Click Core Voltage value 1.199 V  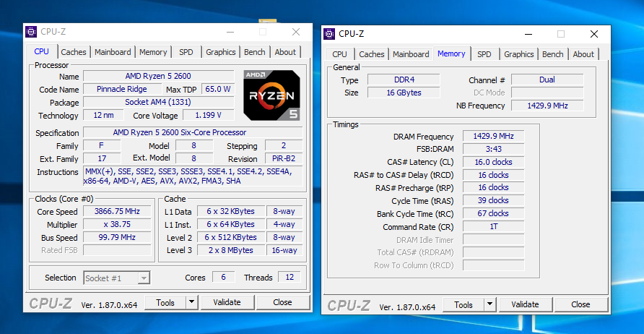209,115
